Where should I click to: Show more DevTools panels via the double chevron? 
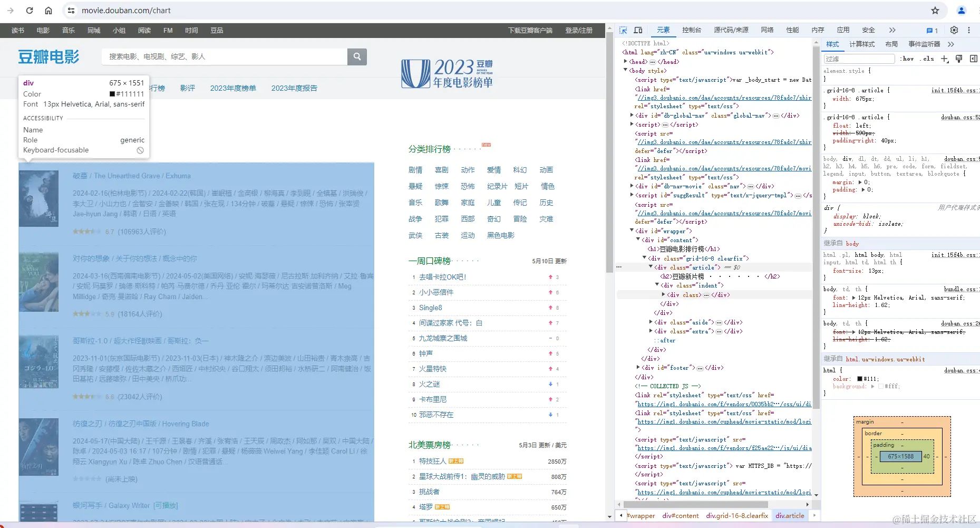892,30
